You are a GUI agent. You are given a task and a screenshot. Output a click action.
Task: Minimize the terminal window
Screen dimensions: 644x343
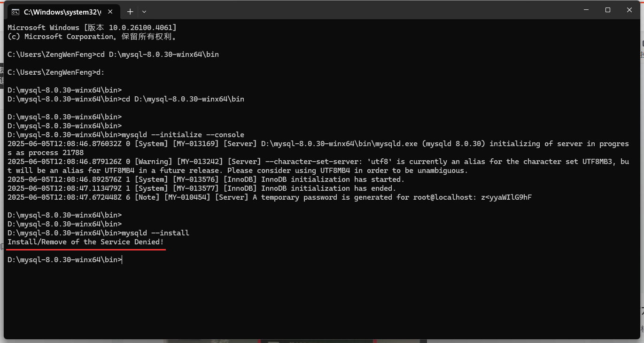585,9
